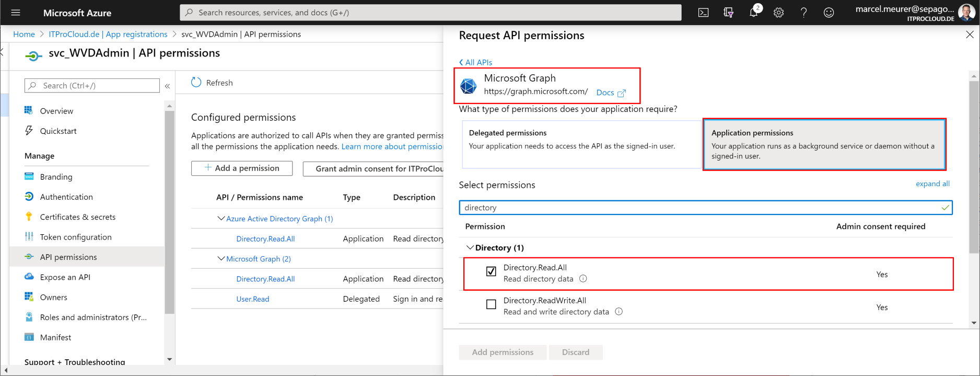Image resolution: width=980 pixels, height=376 pixels.
Task: Click the expand all link
Action: coord(932,184)
